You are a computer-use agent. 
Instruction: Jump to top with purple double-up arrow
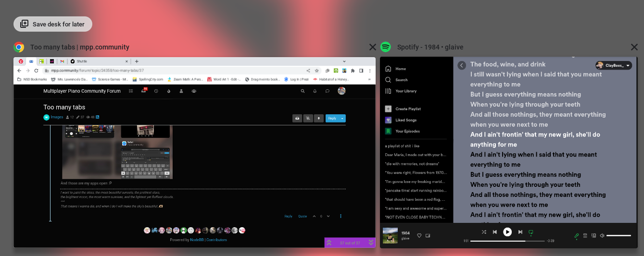[329, 243]
